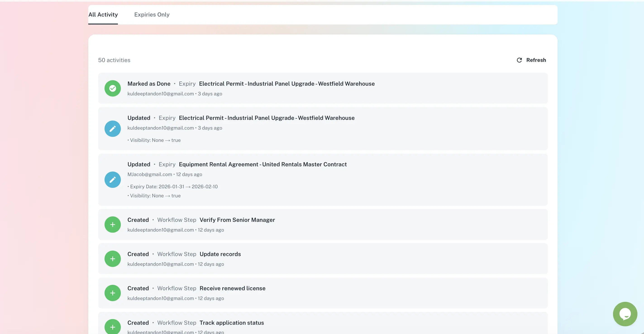Click the pencil icon for Electrical Permit update
Image resolution: width=644 pixels, height=334 pixels.
[x=112, y=129]
